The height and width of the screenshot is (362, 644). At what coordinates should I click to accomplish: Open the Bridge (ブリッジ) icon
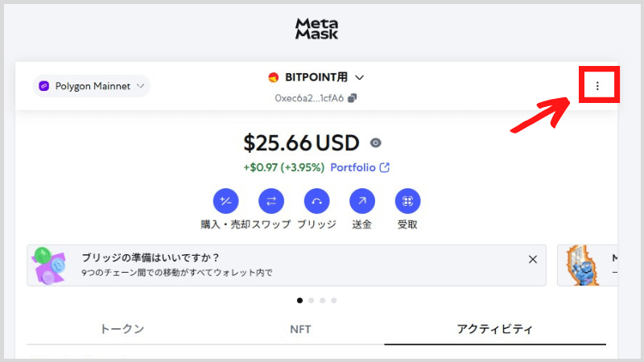pos(316,201)
